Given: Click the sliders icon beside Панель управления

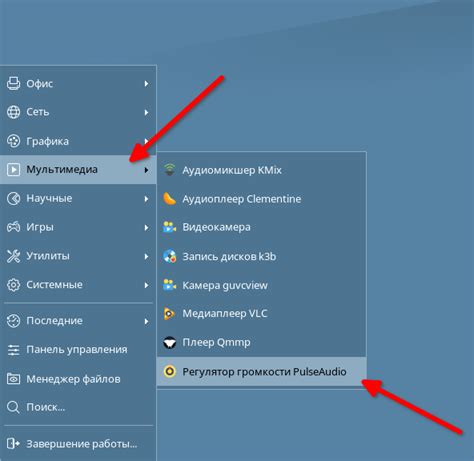Looking at the screenshot, I should pos(13,350).
